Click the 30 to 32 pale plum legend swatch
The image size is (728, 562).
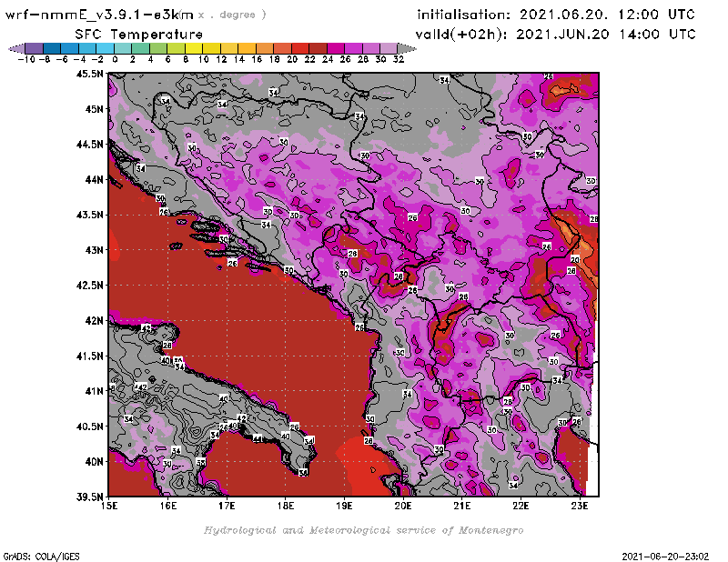click(x=389, y=48)
